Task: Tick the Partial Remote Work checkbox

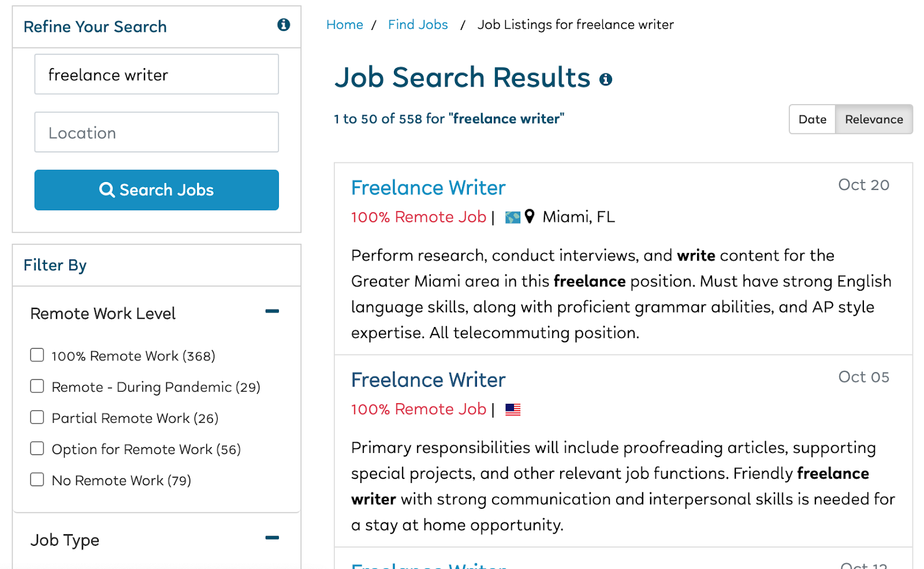Action: 37,418
